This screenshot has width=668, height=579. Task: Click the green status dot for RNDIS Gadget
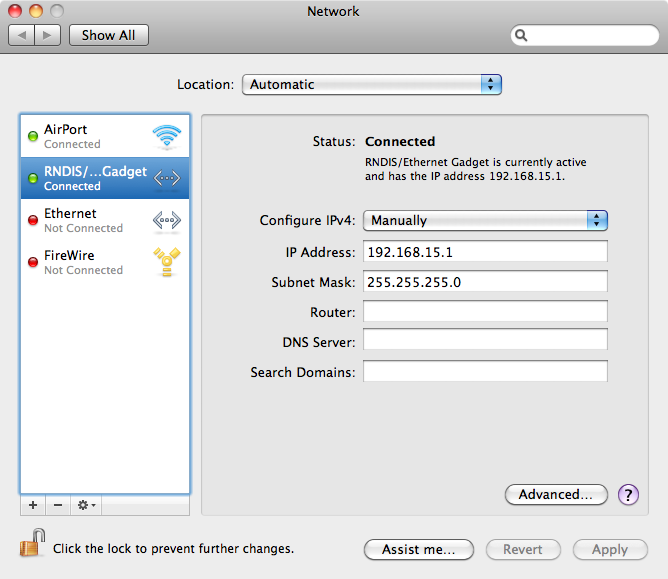33,178
